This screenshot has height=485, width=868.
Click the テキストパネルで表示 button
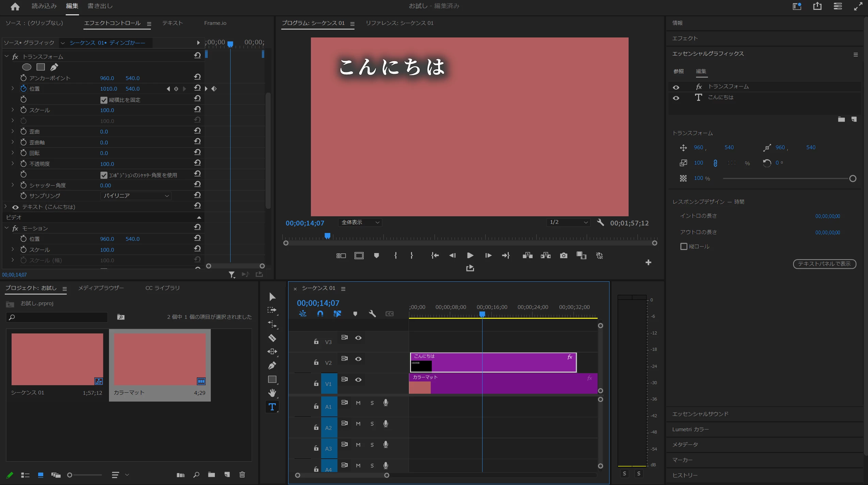(x=824, y=264)
